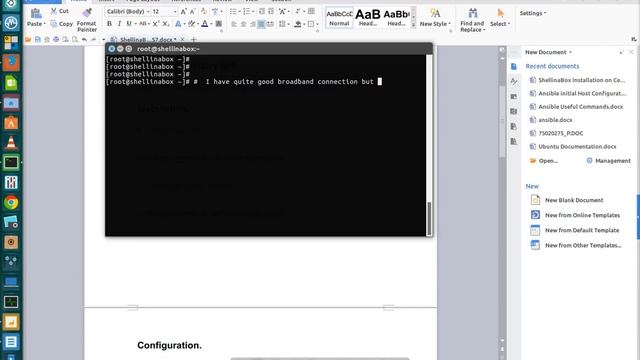Click the Cut scissors icon
Screen dimensions: 640x360
click(54, 11)
